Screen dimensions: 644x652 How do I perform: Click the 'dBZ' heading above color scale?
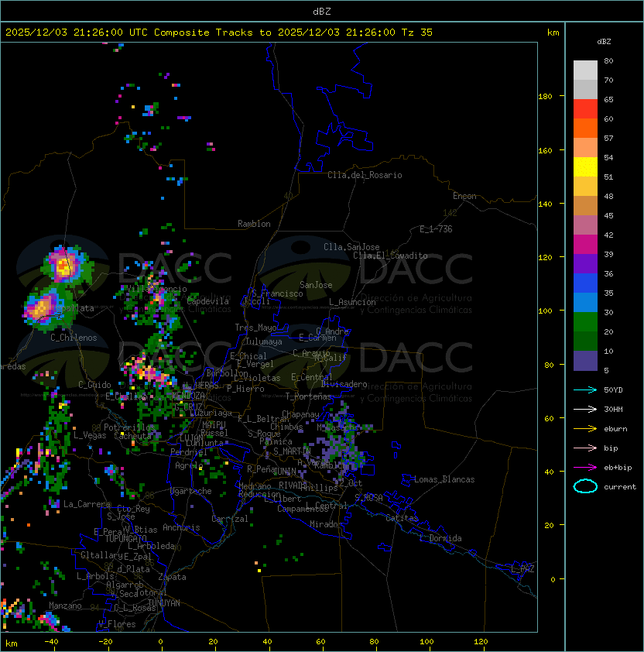click(x=604, y=42)
